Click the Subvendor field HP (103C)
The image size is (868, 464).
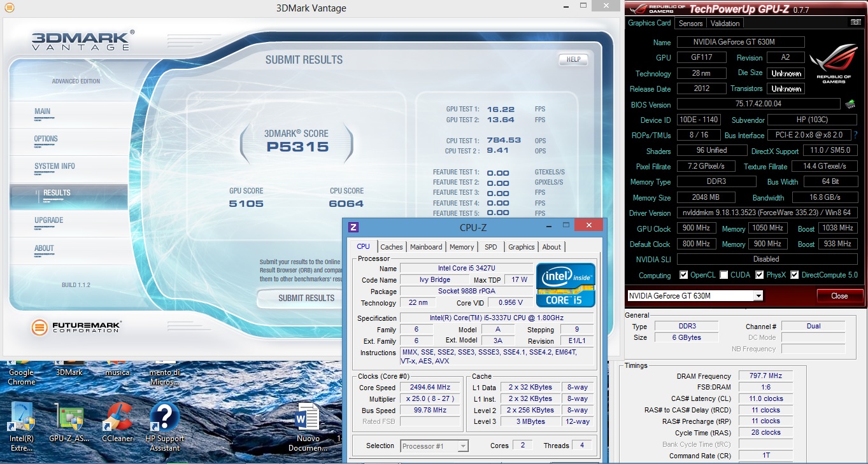coord(812,120)
